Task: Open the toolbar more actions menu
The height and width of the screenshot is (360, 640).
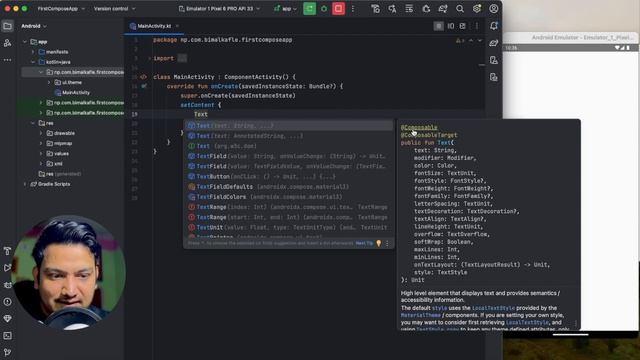Action: (353, 9)
